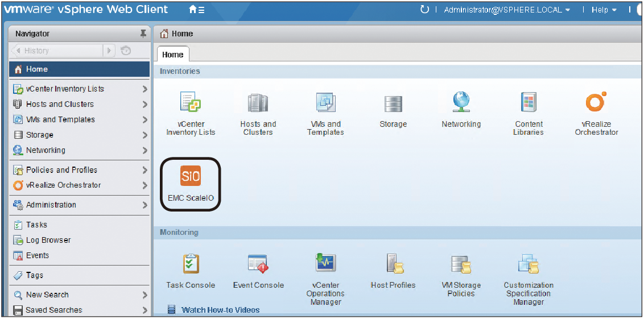Screen dimensions: 644x319
Task: Expand the Networking chevron in Navigator
Action: coord(145,150)
